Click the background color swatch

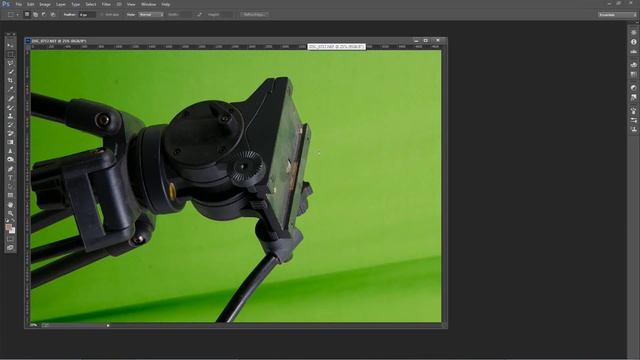[12, 231]
